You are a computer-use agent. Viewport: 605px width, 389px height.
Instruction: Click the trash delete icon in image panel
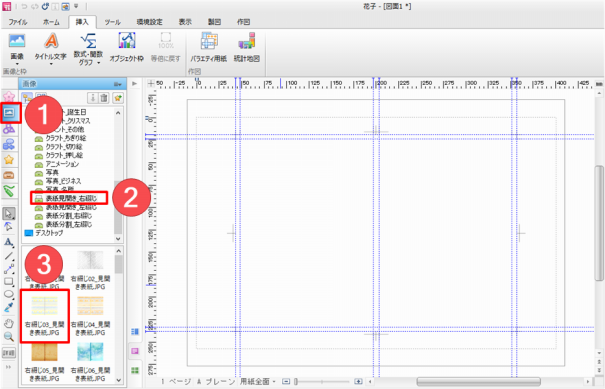point(104,98)
